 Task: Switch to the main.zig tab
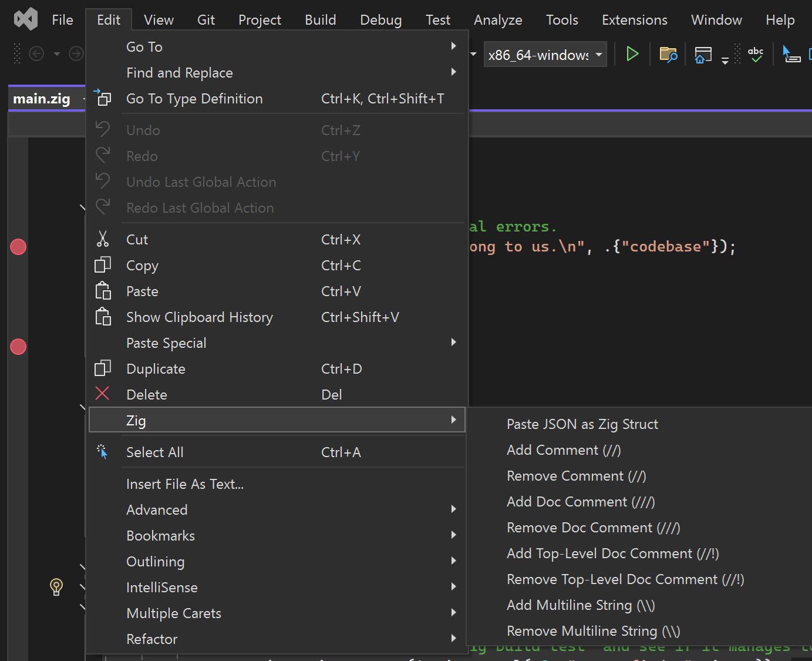(42, 99)
